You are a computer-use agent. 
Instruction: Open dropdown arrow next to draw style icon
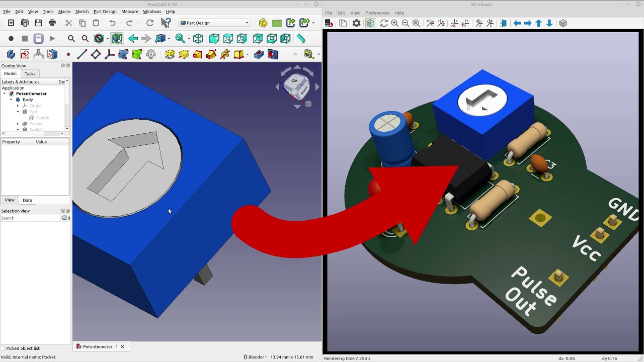click(107, 39)
